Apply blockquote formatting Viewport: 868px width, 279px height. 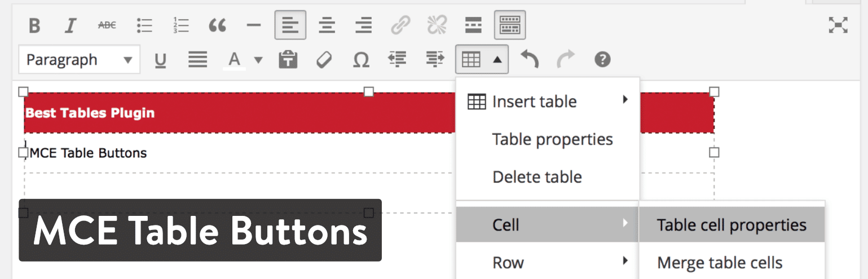[x=218, y=25]
